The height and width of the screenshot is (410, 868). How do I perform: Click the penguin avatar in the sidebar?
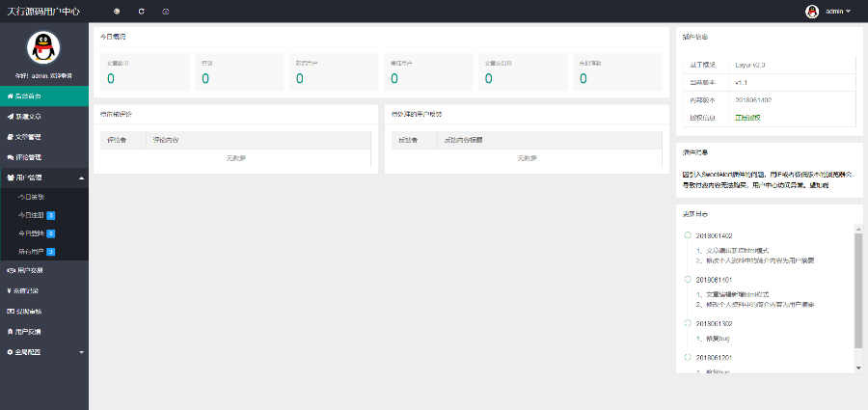tap(43, 45)
